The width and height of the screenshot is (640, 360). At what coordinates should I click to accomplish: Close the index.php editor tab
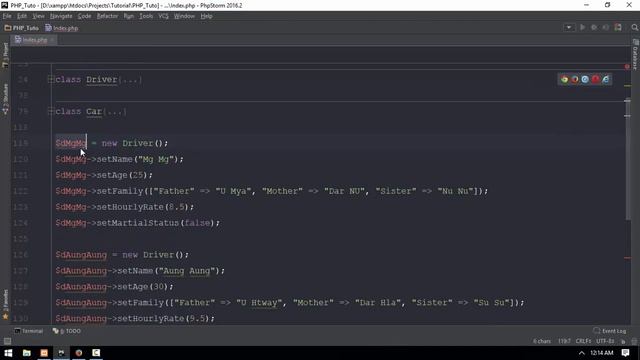pos(52,40)
